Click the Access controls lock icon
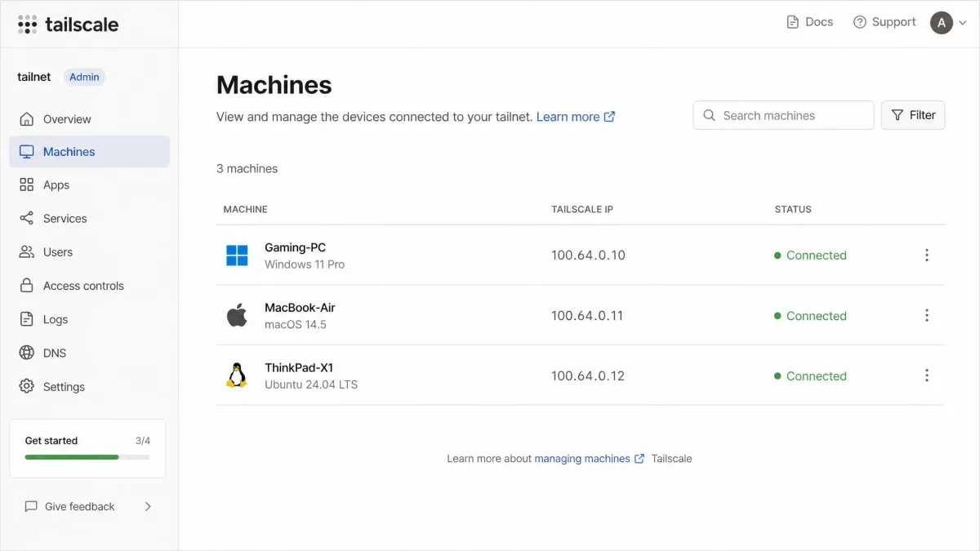The image size is (980, 551). (x=27, y=286)
